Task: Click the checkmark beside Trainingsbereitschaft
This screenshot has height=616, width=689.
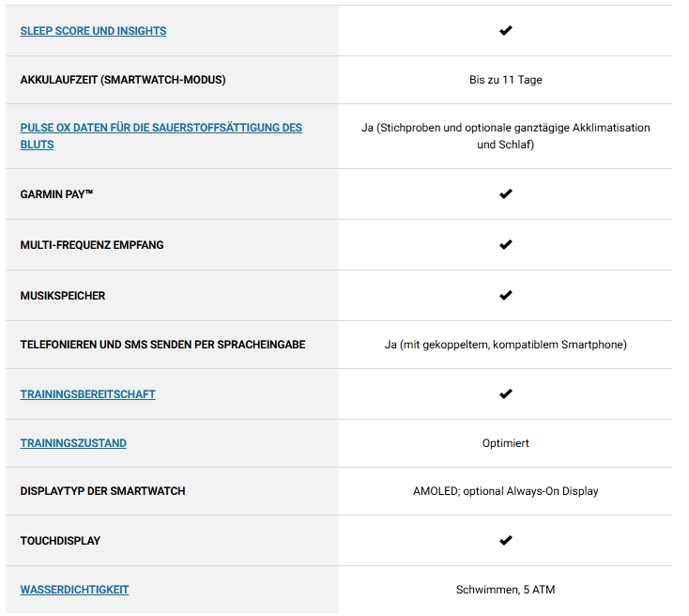Action: tap(505, 394)
